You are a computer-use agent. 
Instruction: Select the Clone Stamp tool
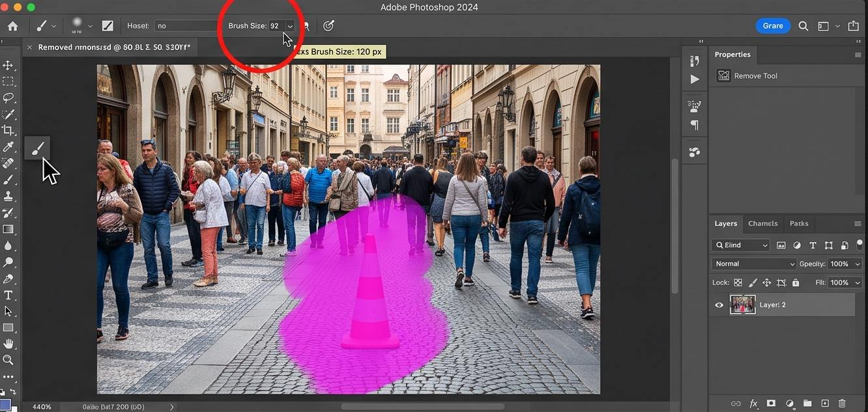click(8, 196)
